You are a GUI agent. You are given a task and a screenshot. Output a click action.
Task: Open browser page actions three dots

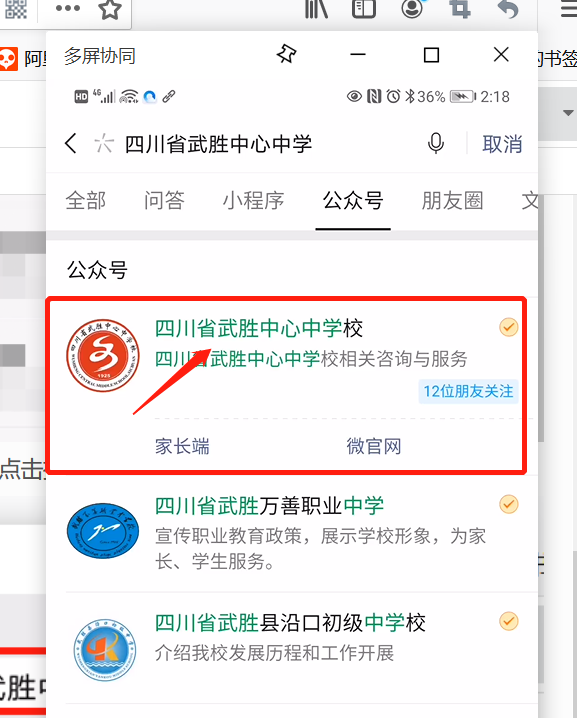[x=67, y=8]
